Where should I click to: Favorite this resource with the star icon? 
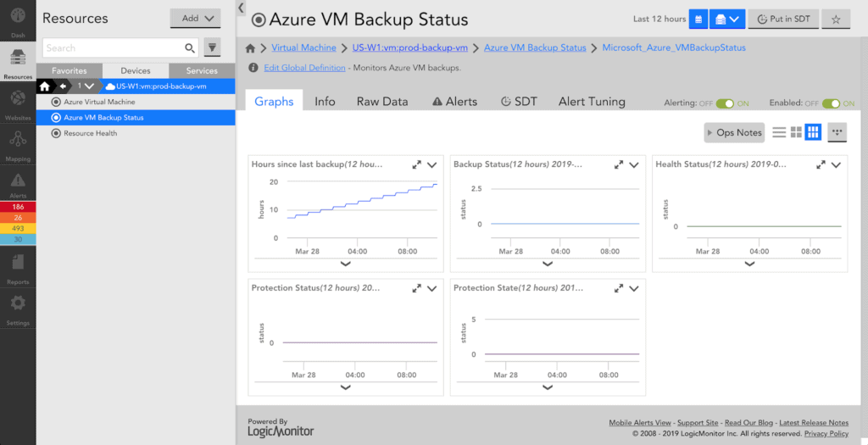tap(836, 19)
